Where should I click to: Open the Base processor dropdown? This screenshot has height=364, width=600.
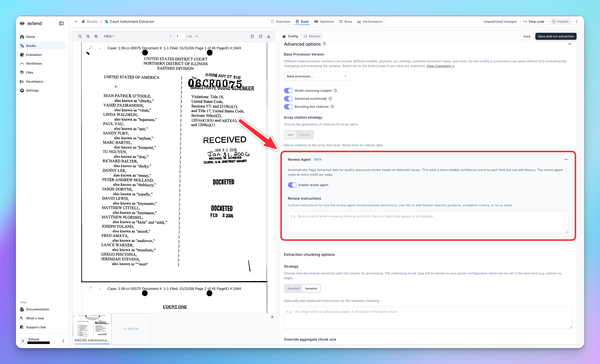317,76
